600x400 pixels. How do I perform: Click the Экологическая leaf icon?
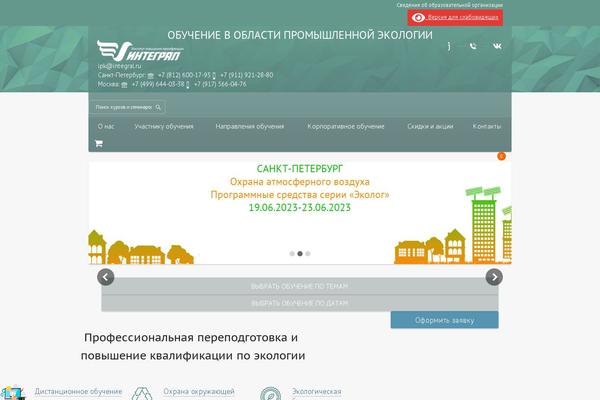click(271, 393)
